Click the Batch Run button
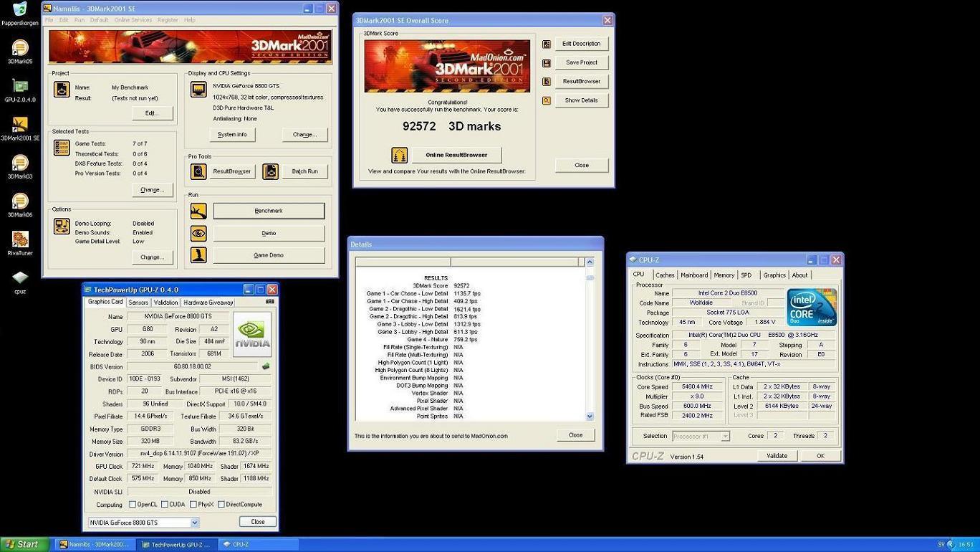The image size is (980, 552). coord(304,171)
